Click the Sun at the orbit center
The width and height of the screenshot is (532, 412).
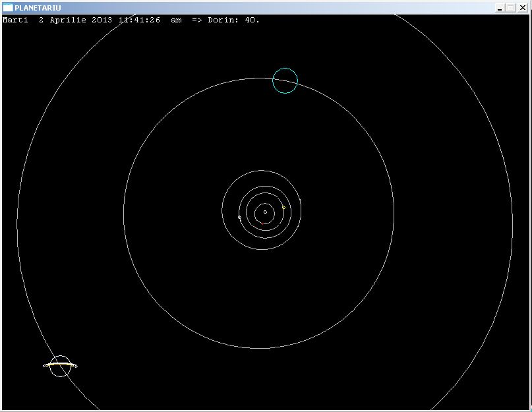pyautogui.click(x=265, y=212)
